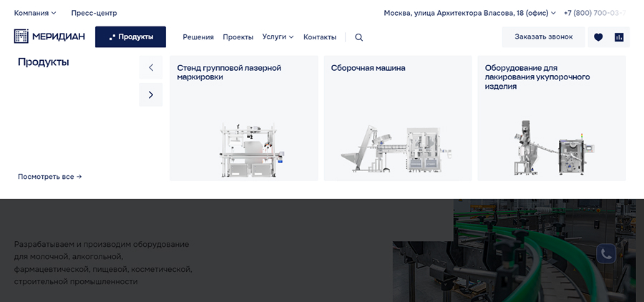The width and height of the screenshot is (644, 302).
Task: Expand the Moscow office address dropdown
Action: 469,13
